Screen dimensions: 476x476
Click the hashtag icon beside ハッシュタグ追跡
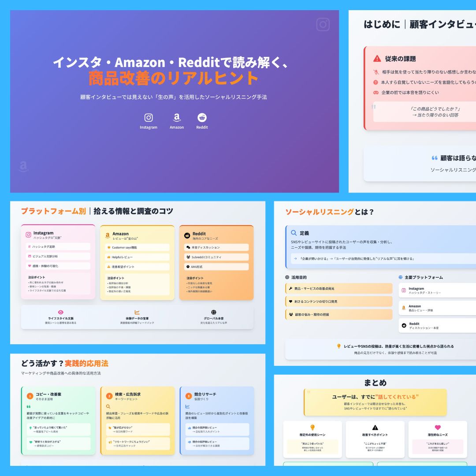[x=30, y=246]
